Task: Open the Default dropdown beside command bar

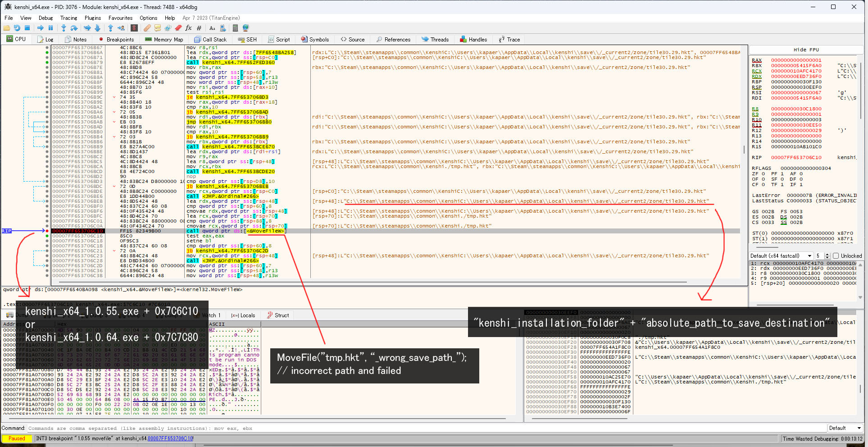Action: click(x=845, y=428)
